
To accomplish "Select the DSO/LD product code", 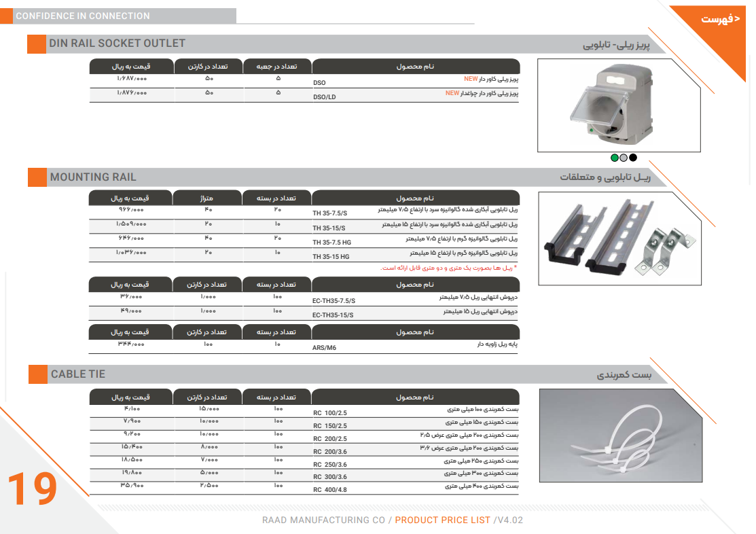I will coord(325,97).
